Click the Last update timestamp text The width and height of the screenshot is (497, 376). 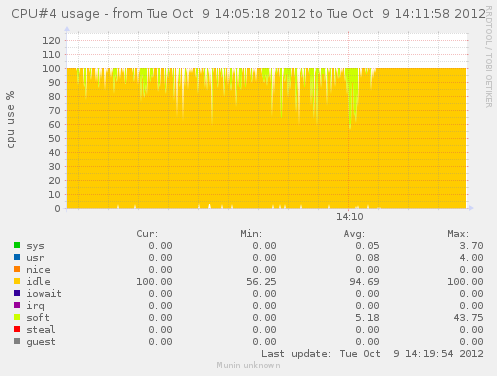click(372, 354)
